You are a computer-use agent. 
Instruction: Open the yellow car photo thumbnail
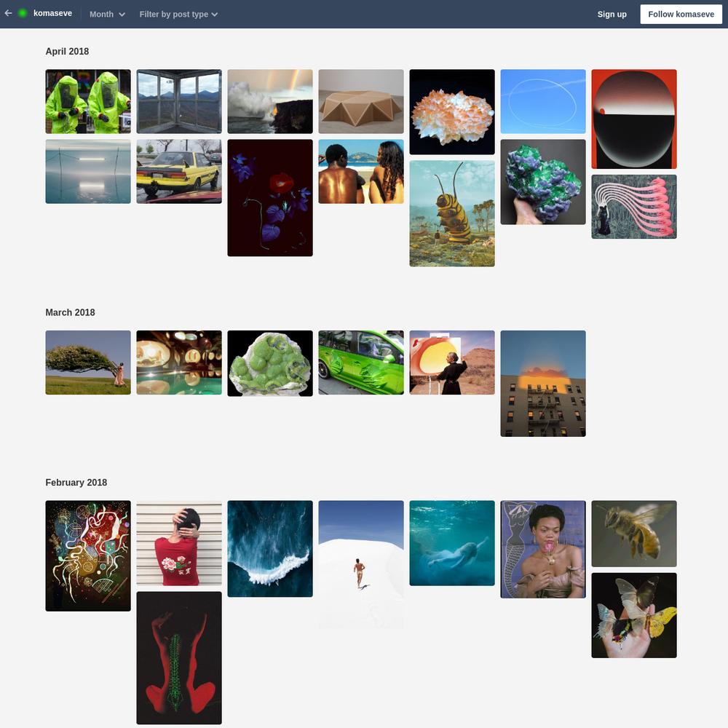point(179,171)
